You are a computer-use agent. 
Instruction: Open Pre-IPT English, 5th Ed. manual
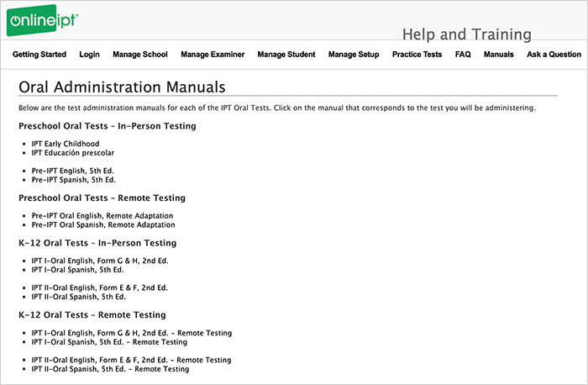73,171
